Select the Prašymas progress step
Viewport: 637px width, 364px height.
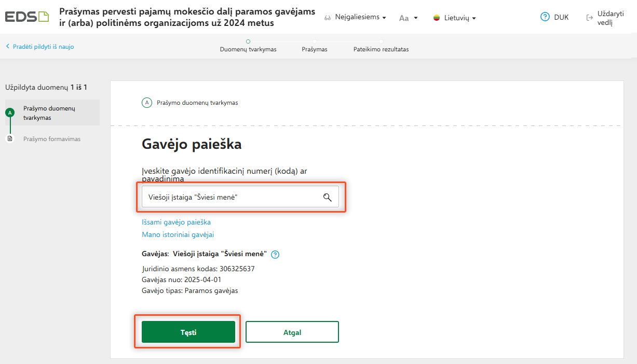(x=315, y=49)
